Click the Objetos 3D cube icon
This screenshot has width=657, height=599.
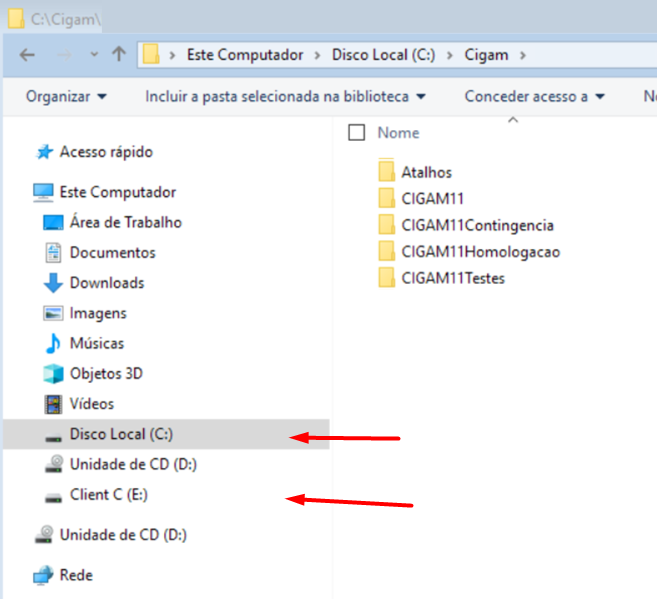point(53,374)
